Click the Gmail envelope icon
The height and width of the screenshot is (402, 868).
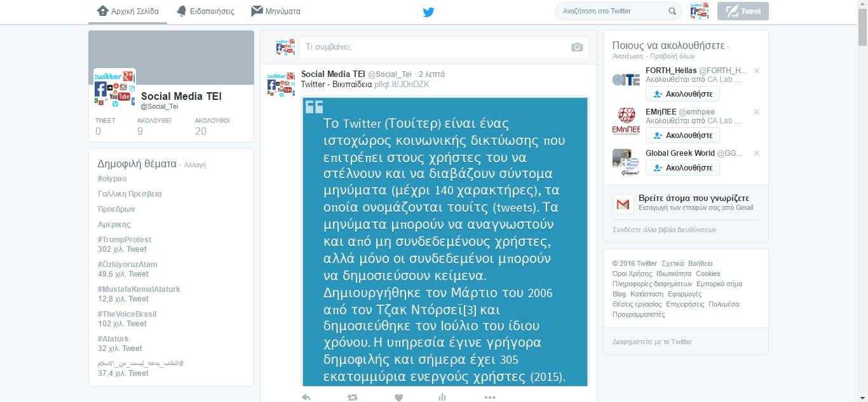623,204
